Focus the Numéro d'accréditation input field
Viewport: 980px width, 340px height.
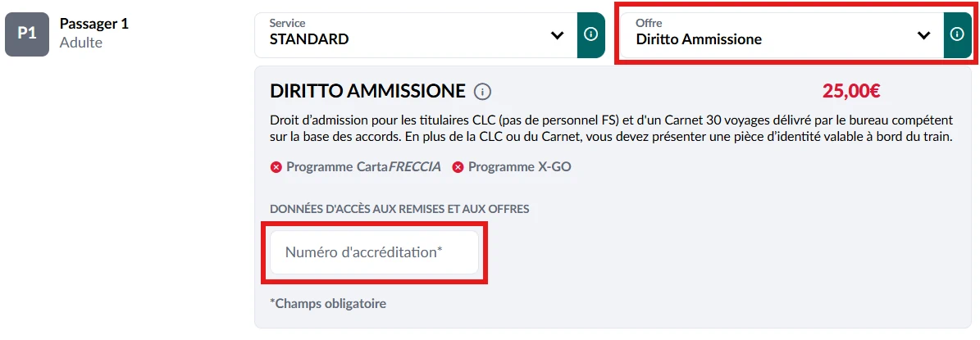click(x=374, y=252)
